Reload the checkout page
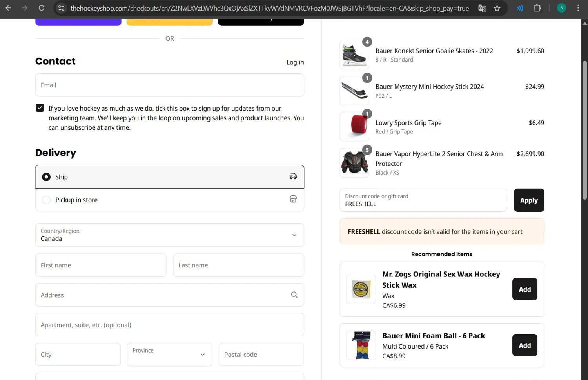Screen dimensions: 588x380 (42, 8)
